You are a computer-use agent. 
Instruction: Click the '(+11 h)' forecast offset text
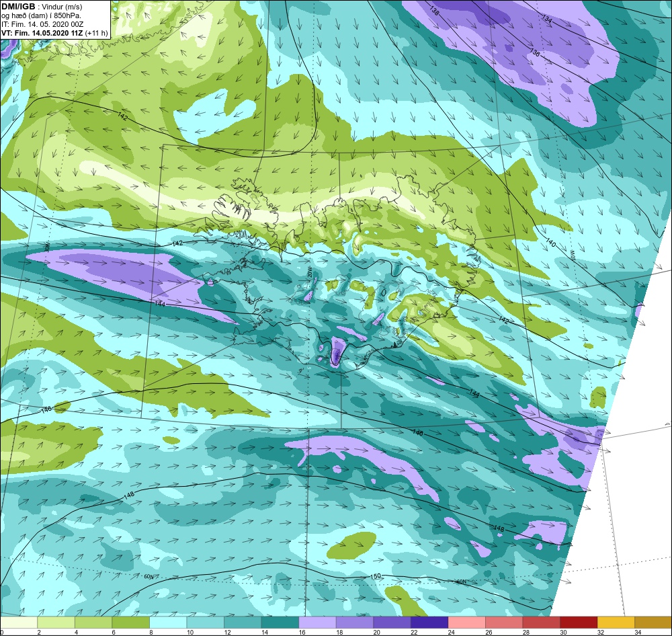[96, 33]
